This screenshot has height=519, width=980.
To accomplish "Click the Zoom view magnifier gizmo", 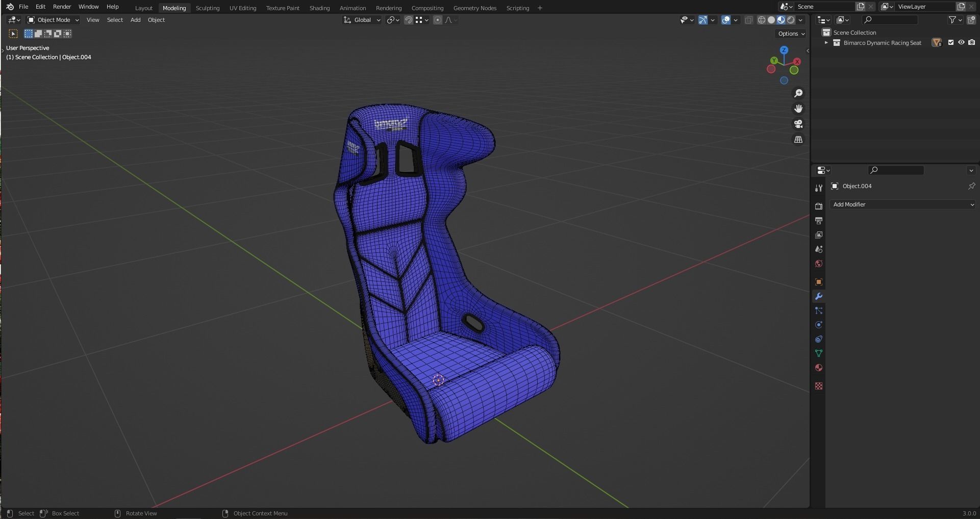I will click(798, 93).
